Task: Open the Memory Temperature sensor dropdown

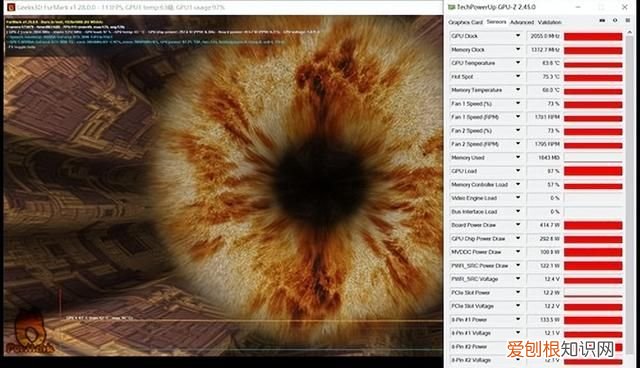Action: 518,90
